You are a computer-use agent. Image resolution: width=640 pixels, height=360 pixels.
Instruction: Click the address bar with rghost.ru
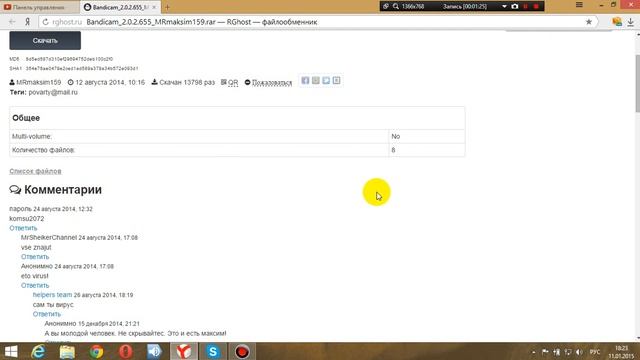[318, 22]
